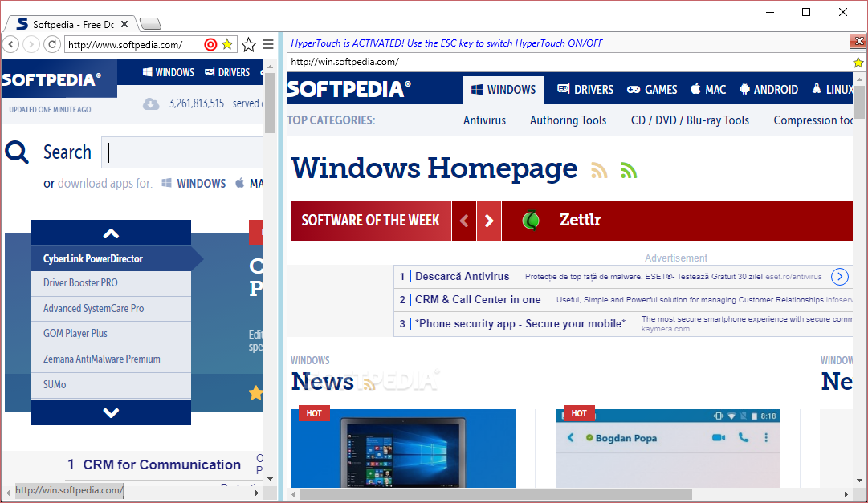This screenshot has width=868, height=503.
Task: Click the yellow bookmark star in address bar
Action: (227, 44)
